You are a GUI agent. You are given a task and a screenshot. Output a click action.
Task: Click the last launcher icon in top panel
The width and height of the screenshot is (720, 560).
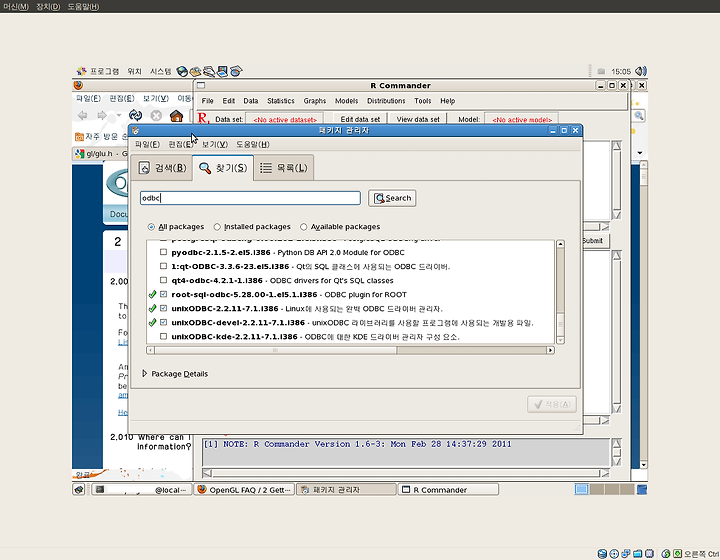[236, 71]
